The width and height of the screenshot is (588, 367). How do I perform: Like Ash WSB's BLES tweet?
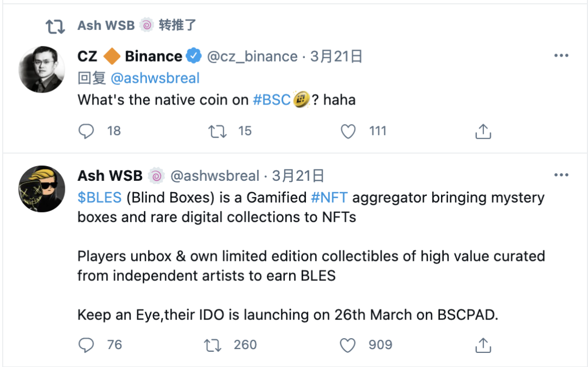348,345
